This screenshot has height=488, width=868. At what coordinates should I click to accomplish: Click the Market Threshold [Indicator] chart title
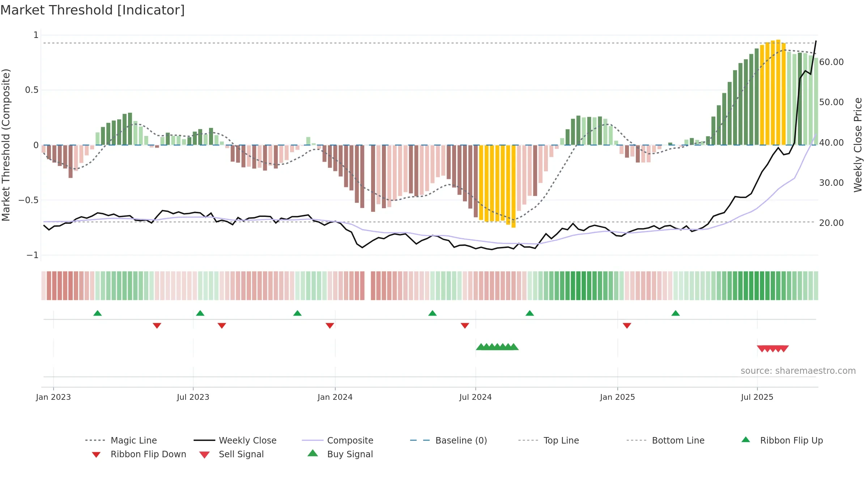[93, 10]
